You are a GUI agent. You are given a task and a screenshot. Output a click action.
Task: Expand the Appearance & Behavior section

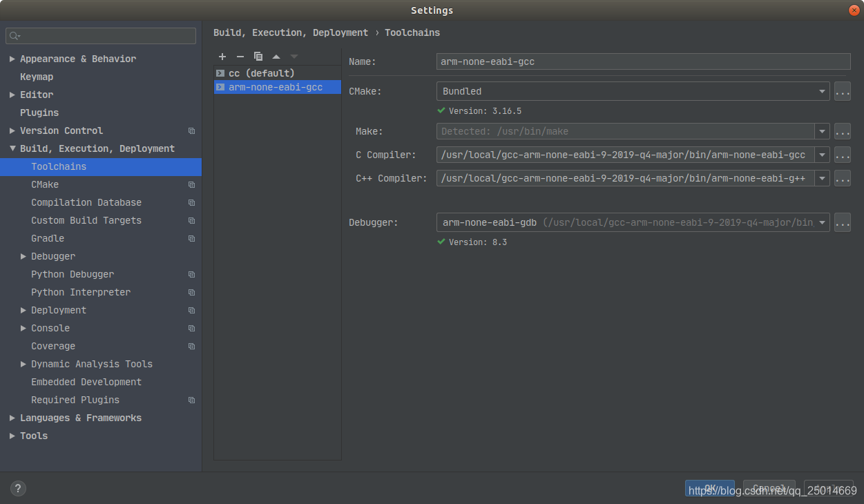(11, 59)
